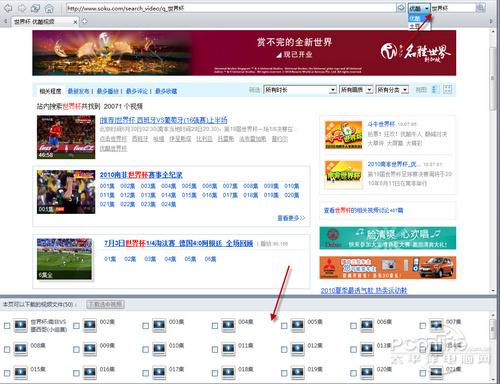
Task: Open 西班牙VS葡萄牙 recommended video link
Action: 164,120
